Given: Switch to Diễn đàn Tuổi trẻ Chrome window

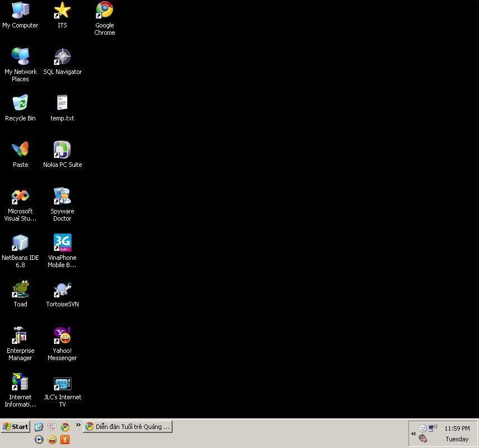Looking at the screenshot, I should click(128, 427).
